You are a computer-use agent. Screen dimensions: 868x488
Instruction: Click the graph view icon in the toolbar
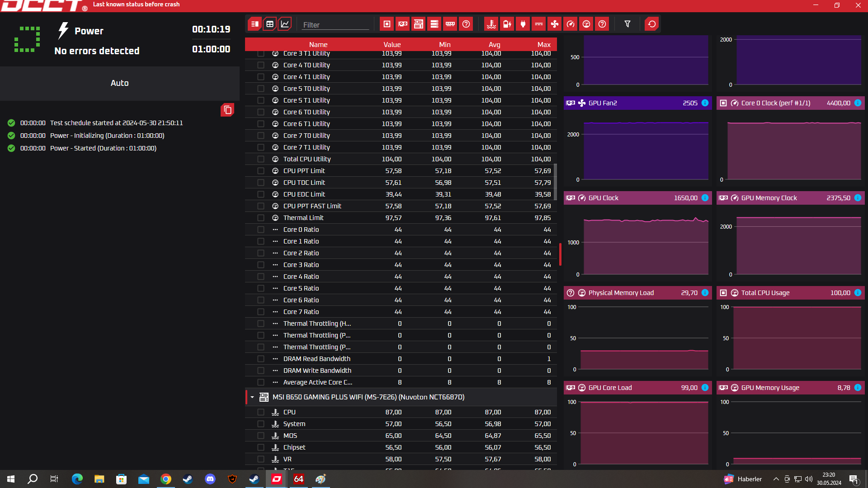click(x=284, y=24)
